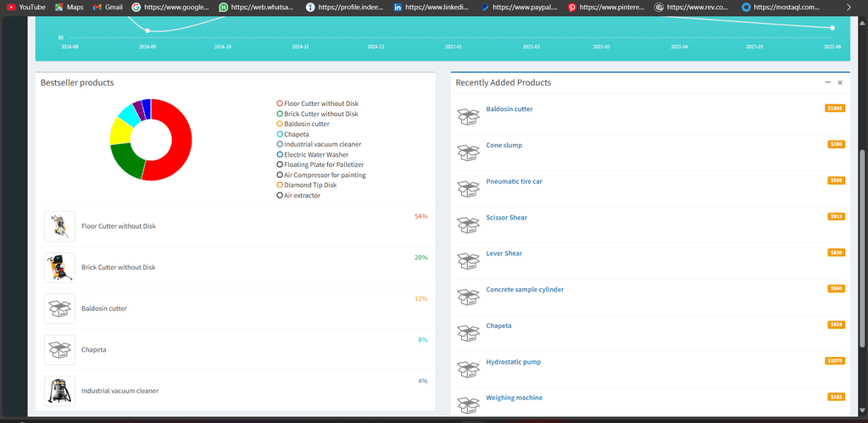Toggle Floor Cutter without Disk legend entry

pyautogui.click(x=317, y=103)
